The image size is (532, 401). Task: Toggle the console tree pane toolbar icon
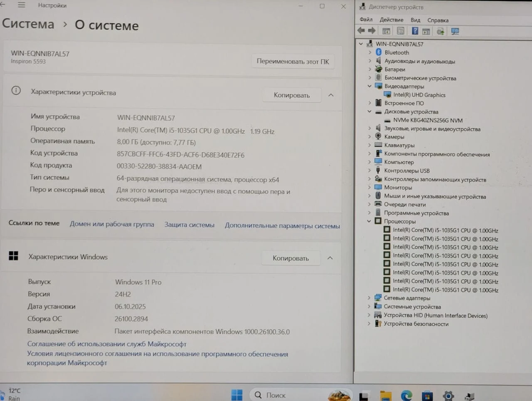point(386,31)
